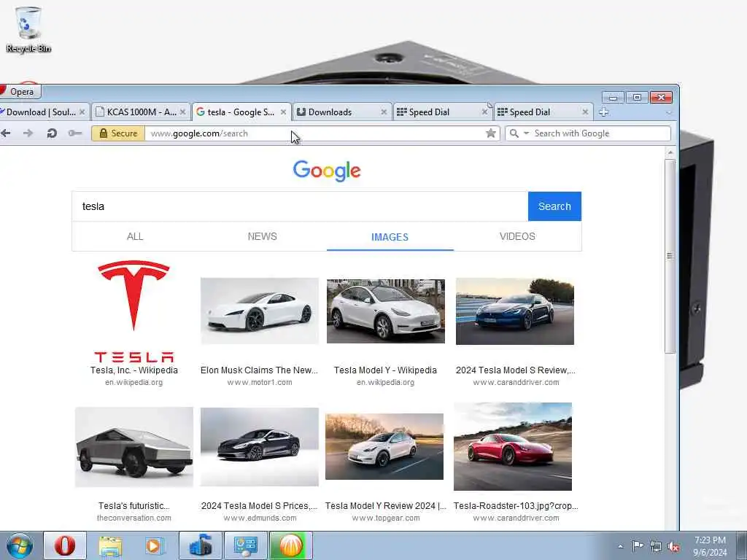The width and height of the screenshot is (747, 560).
Task: Close the KCAS 1000M tab
Action: click(182, 112)
